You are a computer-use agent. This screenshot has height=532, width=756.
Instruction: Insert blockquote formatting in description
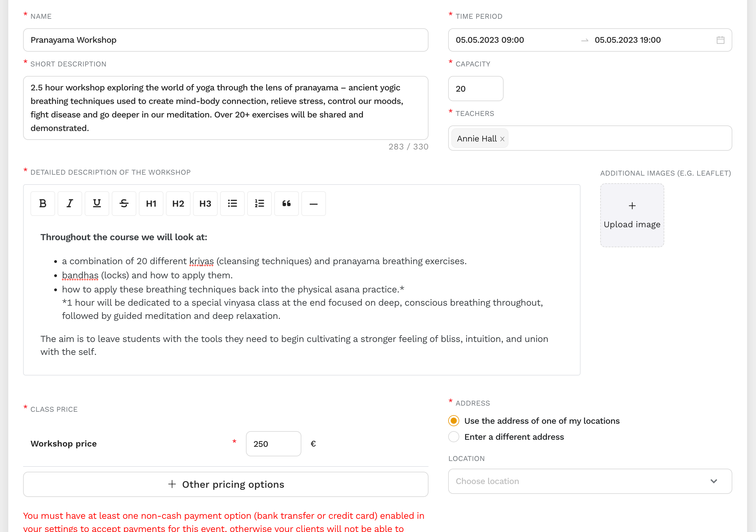coord(286,203)
